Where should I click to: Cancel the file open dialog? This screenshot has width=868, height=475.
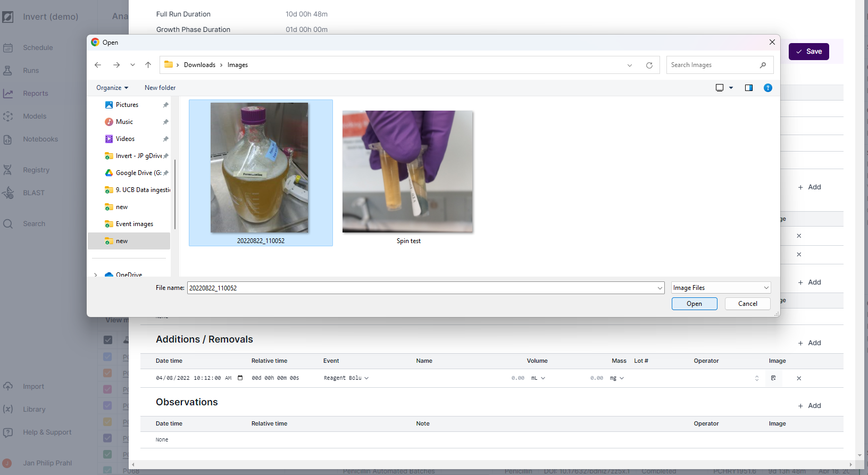[x=747, y=304]
